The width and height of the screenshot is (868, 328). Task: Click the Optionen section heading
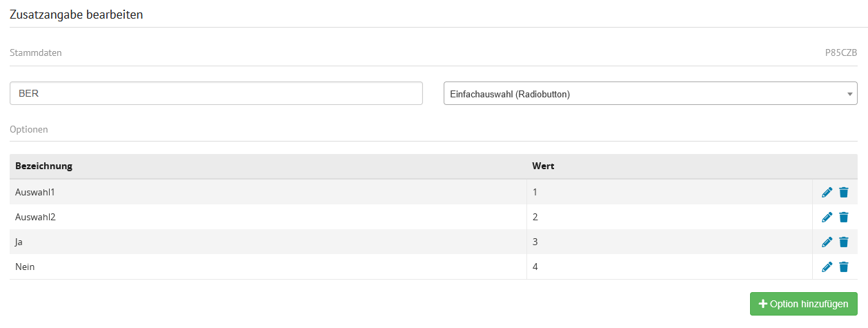(29, 129)
